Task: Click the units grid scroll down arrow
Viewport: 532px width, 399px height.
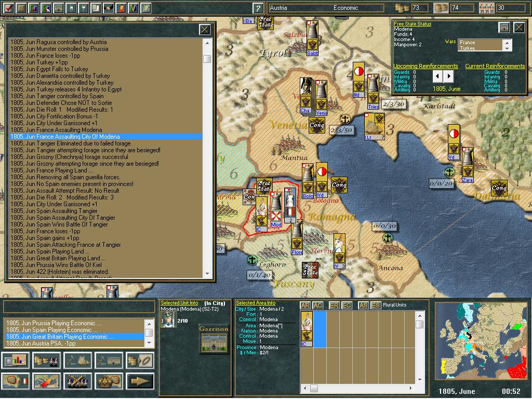Action: (420, 380)
